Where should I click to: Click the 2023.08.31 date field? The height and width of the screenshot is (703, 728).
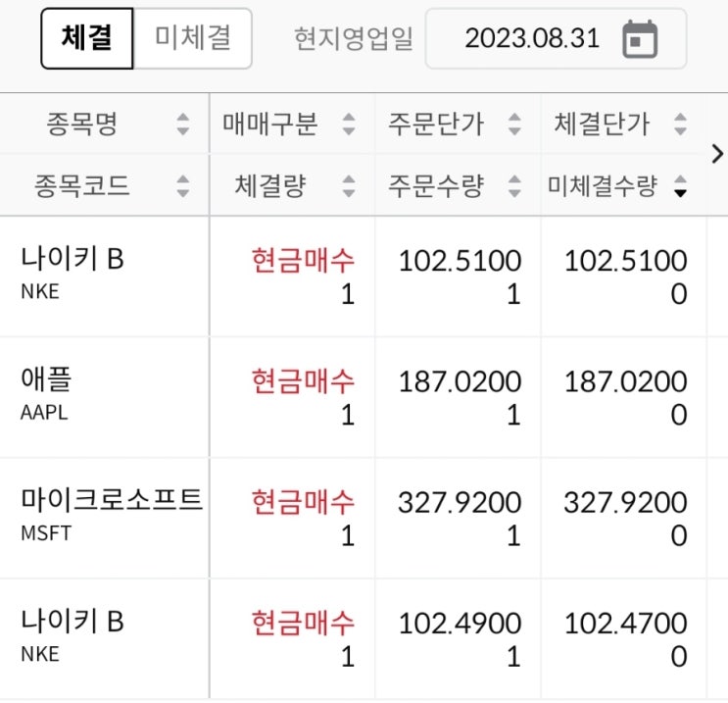(x=531, y=39)
